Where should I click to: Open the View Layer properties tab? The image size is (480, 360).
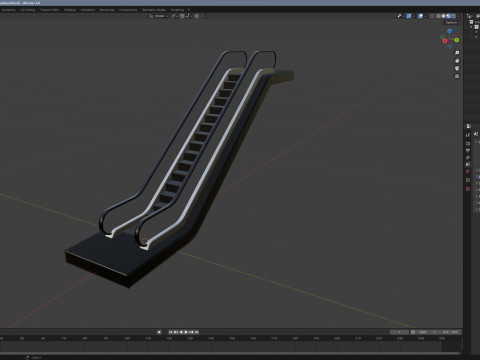(468, 157)
